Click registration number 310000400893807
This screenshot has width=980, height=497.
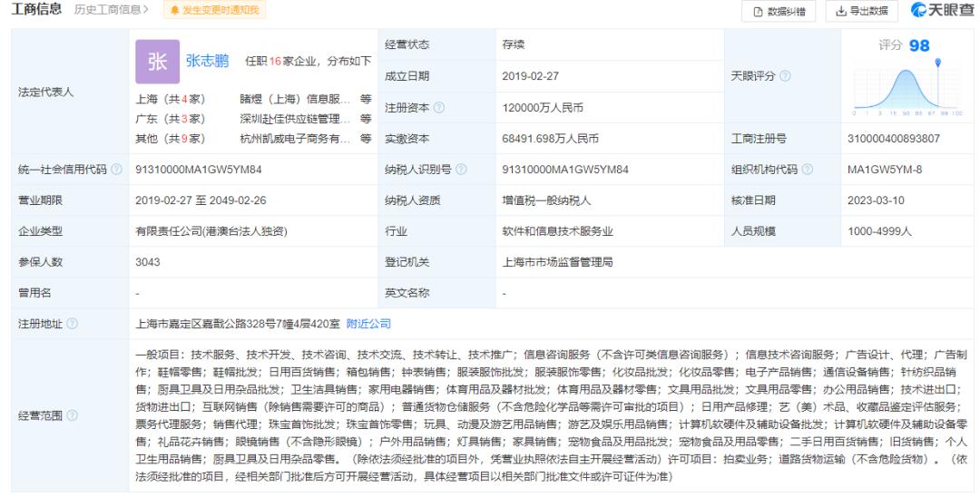pos(894,139)
